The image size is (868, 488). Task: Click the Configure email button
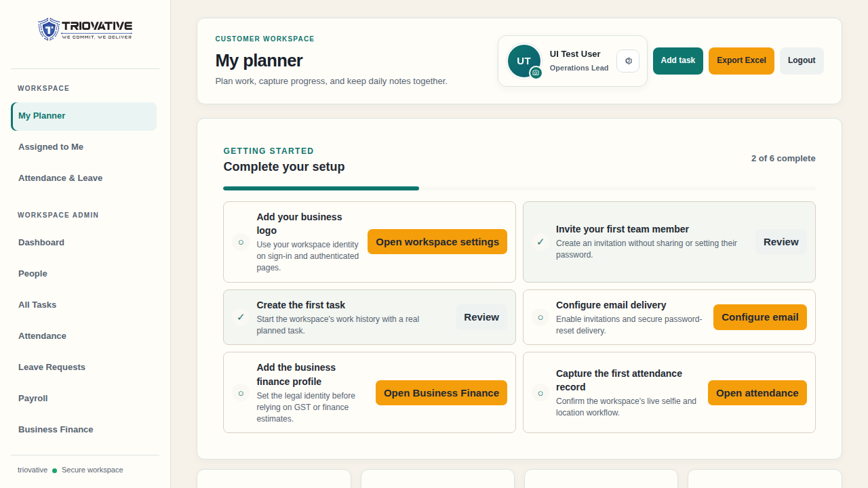tap(760, 317)
